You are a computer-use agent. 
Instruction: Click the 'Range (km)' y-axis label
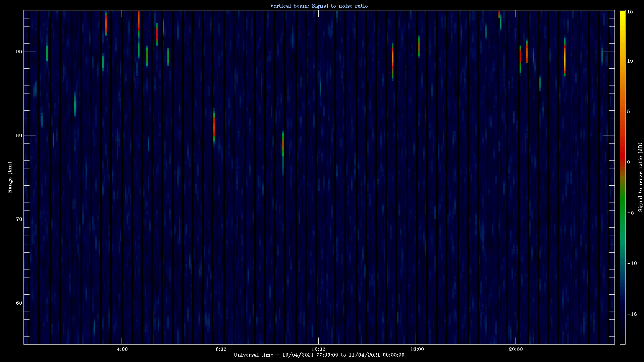pyautogui.click(x=10, y=177)
